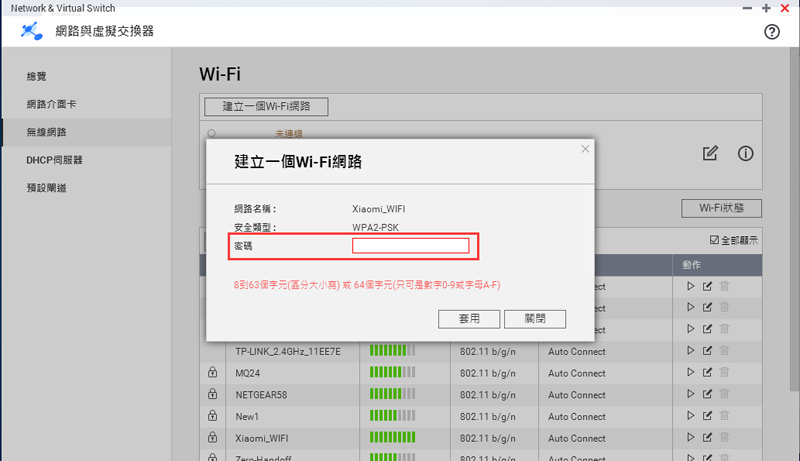Select DHCP伺服器 in the sidebar

pyautogui.click(x=54, y=160)
